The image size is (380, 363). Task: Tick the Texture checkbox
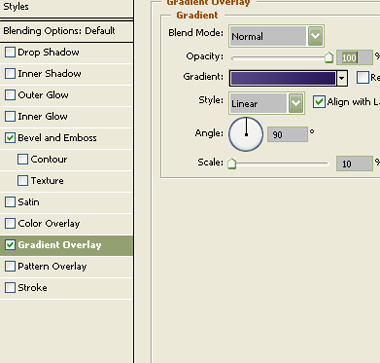pyautogui.click(x=23, y=180)
